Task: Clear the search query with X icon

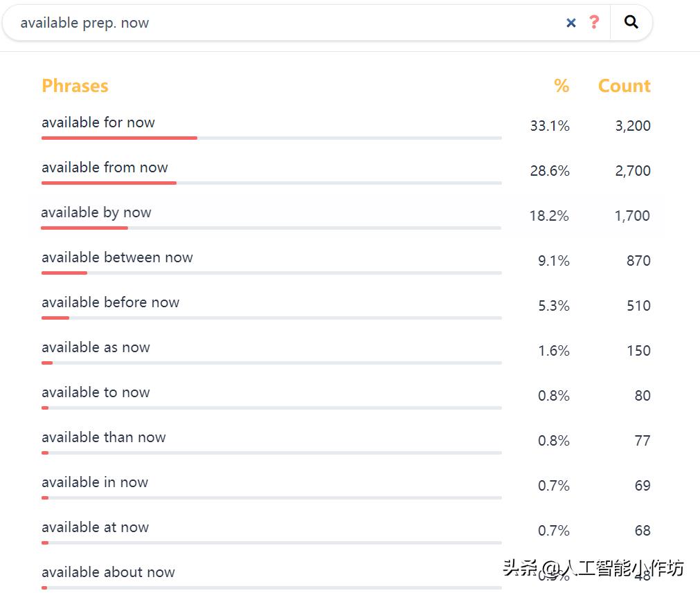Action: [x=571, y=23]
